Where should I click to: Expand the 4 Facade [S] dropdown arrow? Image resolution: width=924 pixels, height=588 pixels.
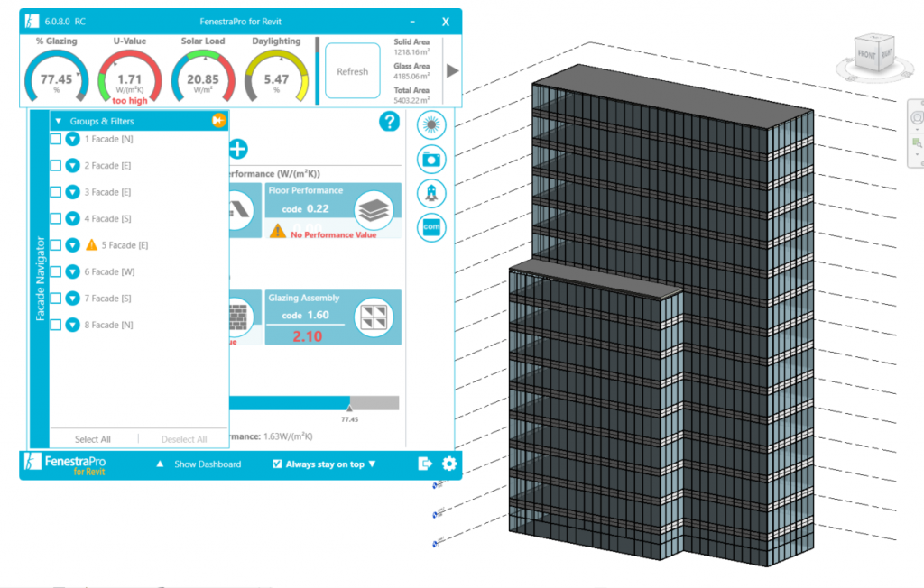pos(72,218)
